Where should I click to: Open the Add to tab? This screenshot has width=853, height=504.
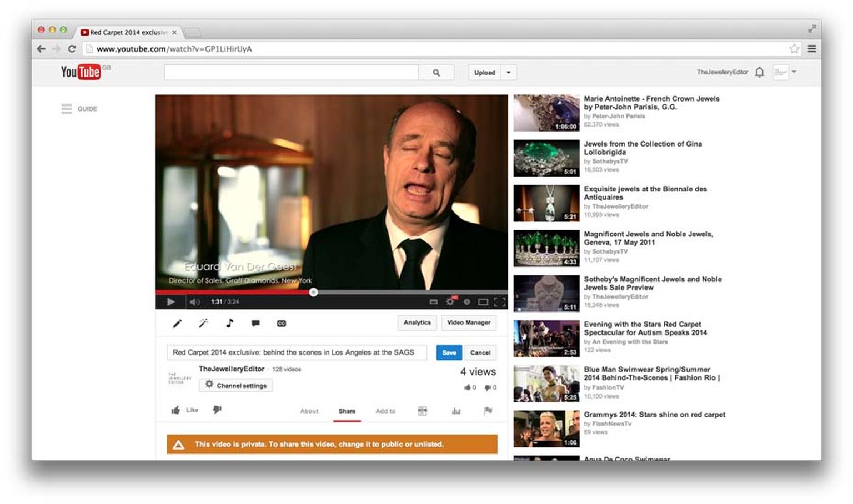(x=385, y=411)
